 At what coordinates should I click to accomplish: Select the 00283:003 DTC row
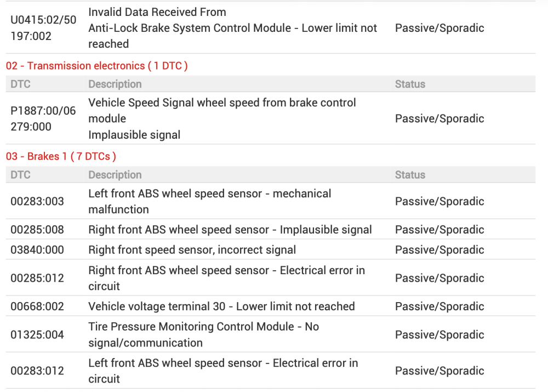271,201
